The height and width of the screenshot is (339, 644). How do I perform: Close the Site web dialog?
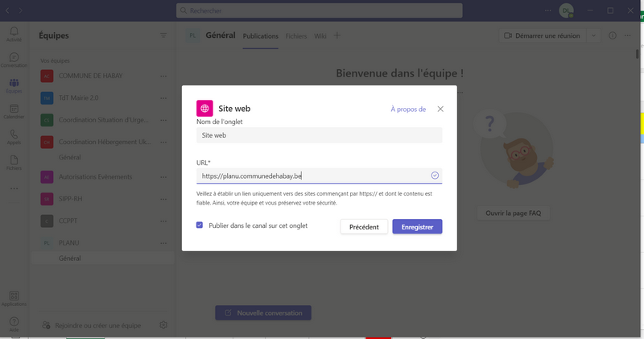click(440, 109)
